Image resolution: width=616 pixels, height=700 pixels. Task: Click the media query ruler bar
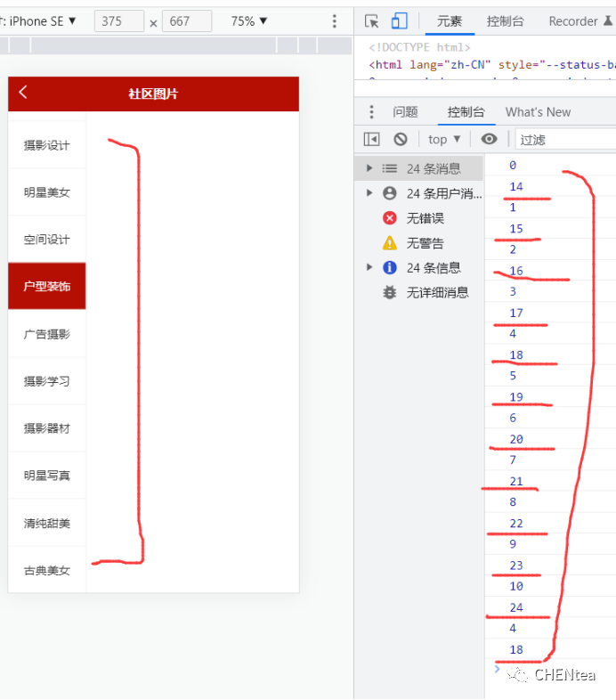176,45
